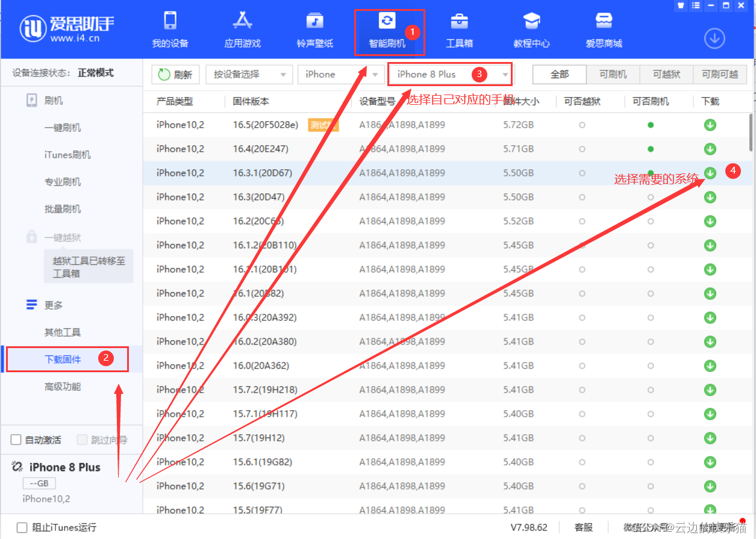Select the 可刷可越 filter tab

[x=720, y=74]
